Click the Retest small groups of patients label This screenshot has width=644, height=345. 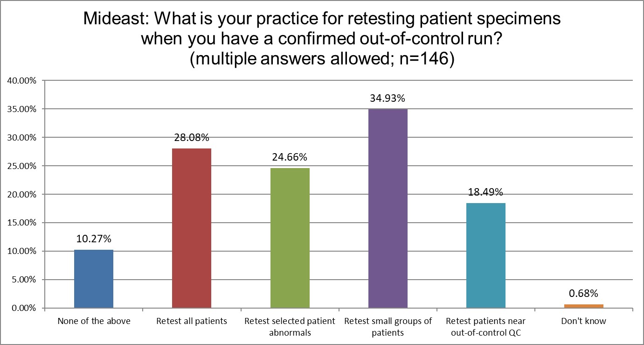coord(388,326)
